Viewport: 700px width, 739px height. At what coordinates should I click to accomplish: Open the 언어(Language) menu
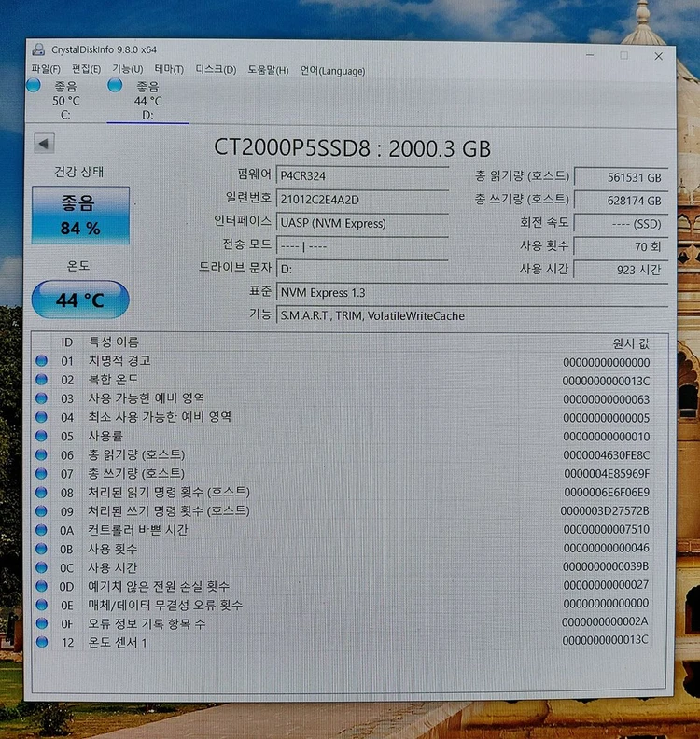(x=333, y=71)
